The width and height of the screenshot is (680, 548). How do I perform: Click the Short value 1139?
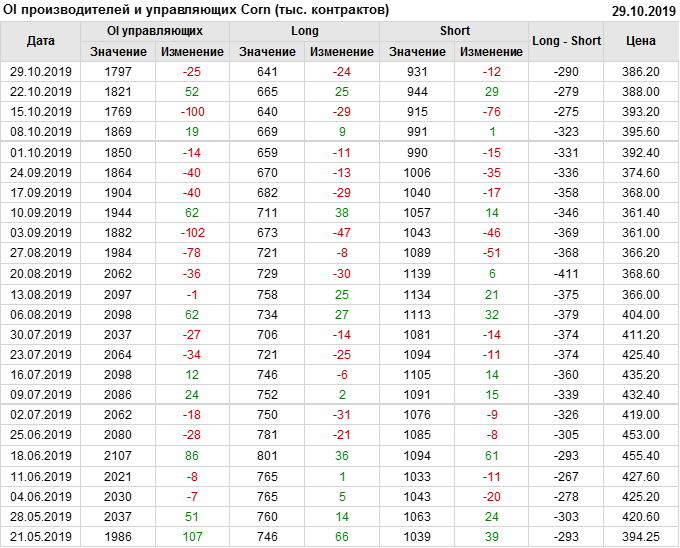pyautogui.click(x=417, y=273)
